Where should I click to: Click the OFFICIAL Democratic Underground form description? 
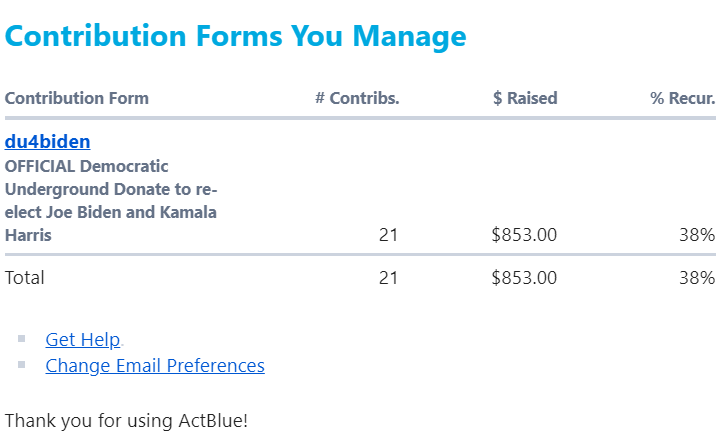point(110,200)
